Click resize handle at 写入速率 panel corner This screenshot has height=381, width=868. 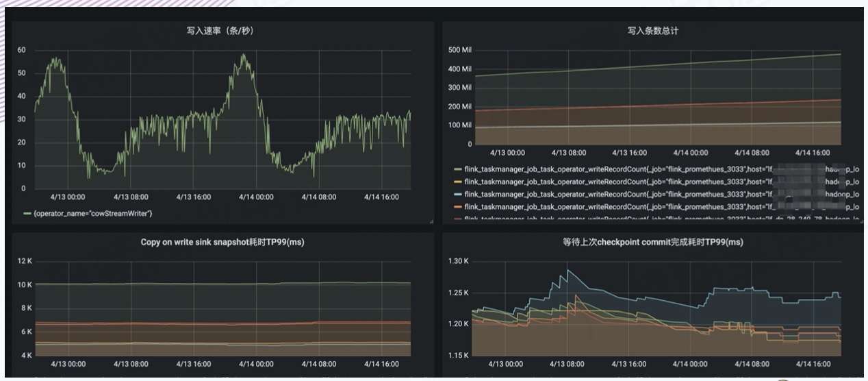[431, 222]
